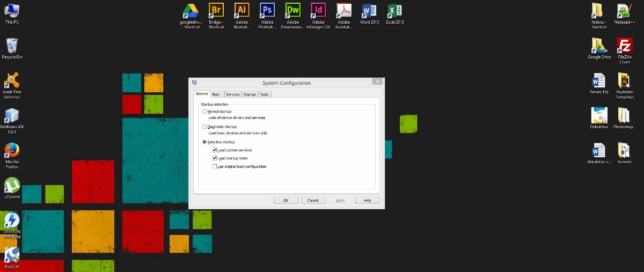This screenshot has height=272, width=644.
Task: Uncheck Load system services checkbox
Action: click(x=215, y=150)
